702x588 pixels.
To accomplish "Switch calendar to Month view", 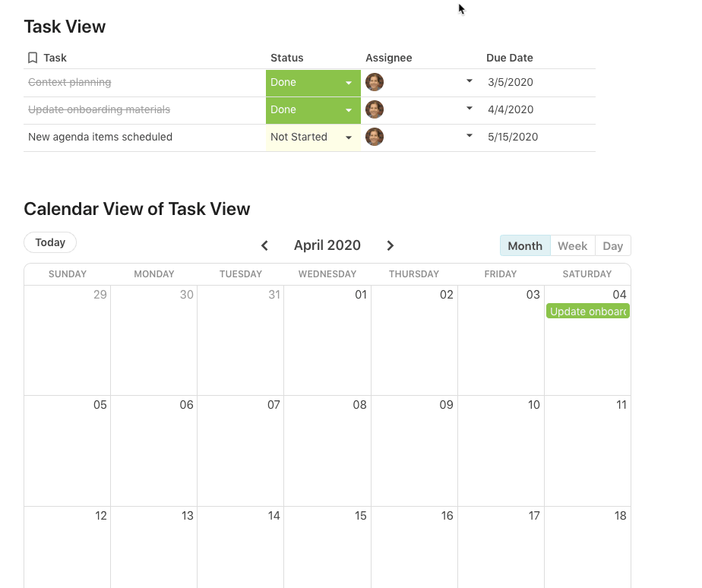I will tap(525, 246).
